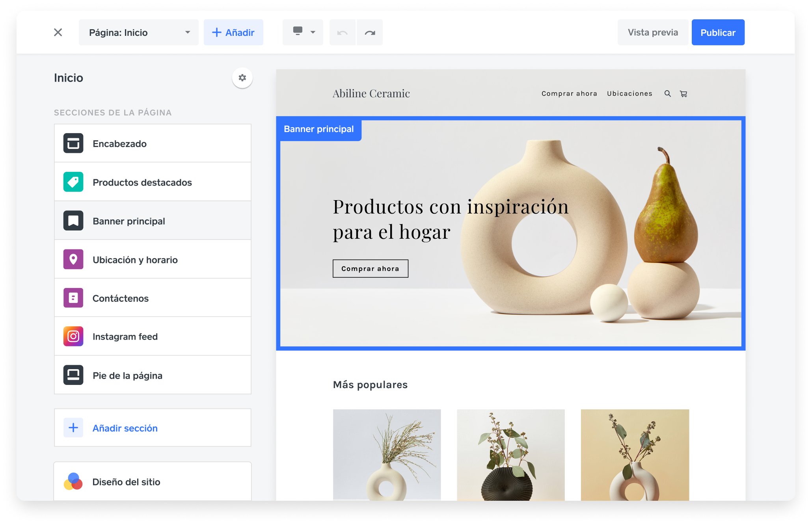Click the Instagram feed icon
The height and width of the screenshot is (524, 812).
tap(73, 336)
